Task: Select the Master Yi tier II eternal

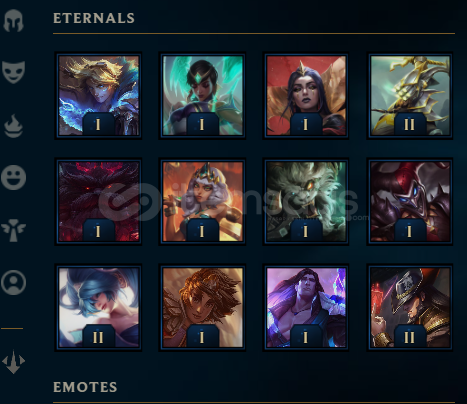Action: [x=410, y=95]
